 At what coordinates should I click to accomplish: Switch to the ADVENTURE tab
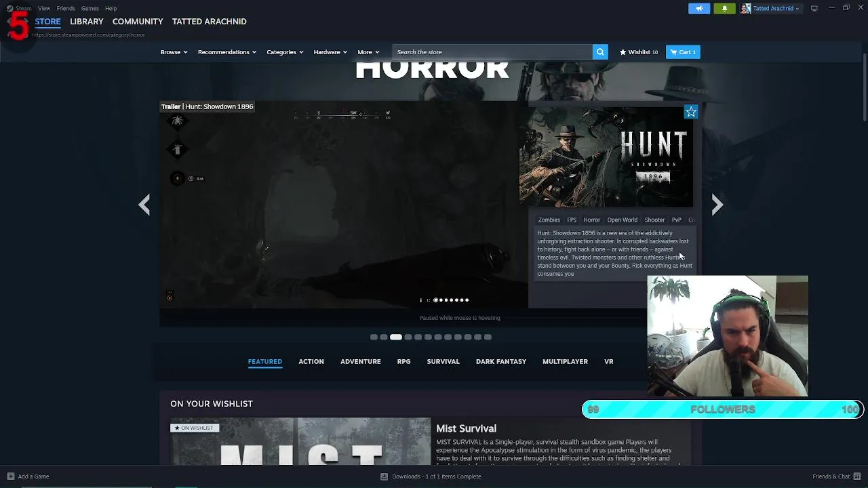[361, 361]
